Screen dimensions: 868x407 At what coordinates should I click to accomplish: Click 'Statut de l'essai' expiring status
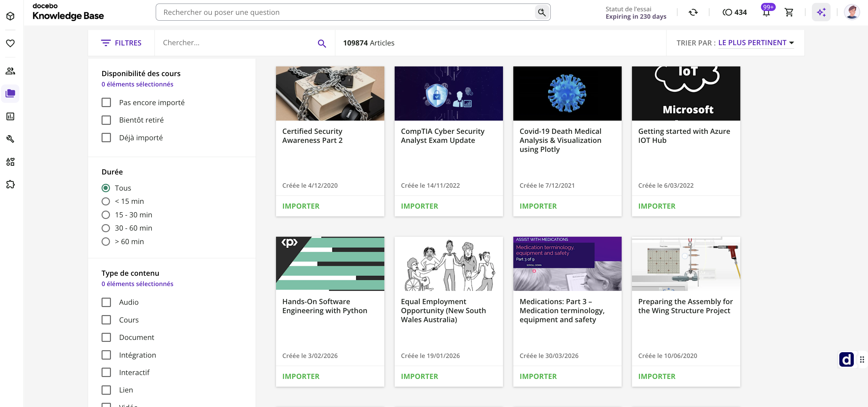click(x=636, y=13)
